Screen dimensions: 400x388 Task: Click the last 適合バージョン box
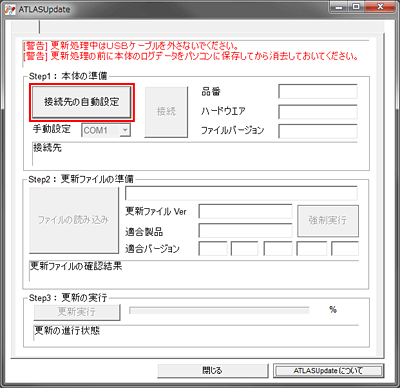(345, 249)
